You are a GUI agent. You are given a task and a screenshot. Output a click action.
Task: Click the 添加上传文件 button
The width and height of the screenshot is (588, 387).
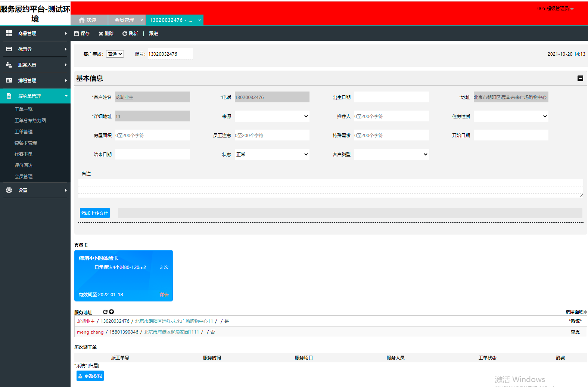click(95, 213)
